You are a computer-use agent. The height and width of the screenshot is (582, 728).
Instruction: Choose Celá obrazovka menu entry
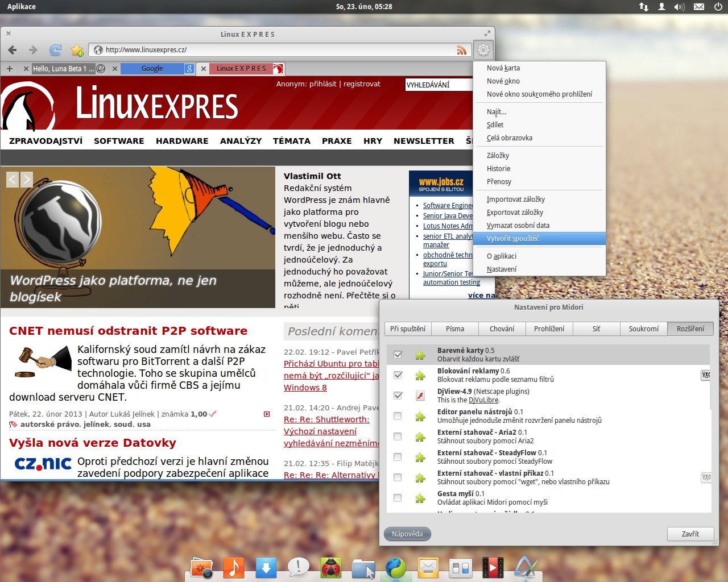[539, 138]
